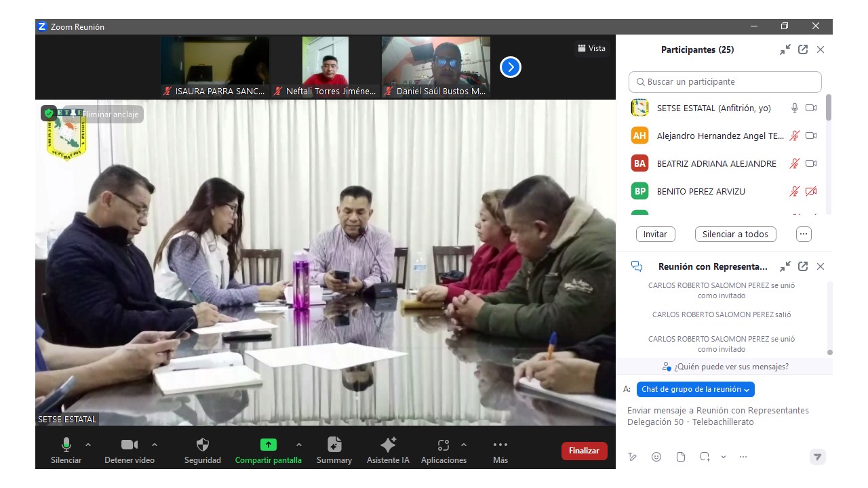868x488 pixels.
Task: Pop out the Participantes panel
Action: (x=803, y=49)
